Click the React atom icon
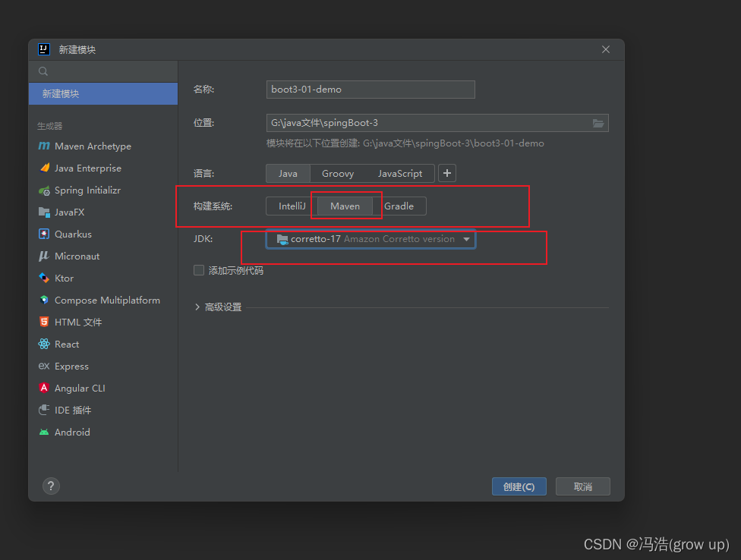741x560 pixels. click(x=44, y=344)
